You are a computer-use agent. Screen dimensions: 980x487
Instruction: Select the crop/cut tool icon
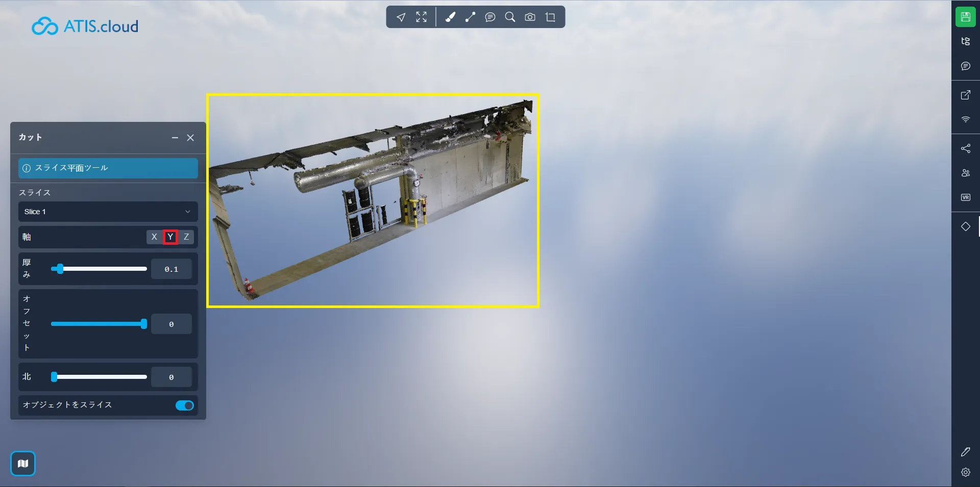click(x=550, y=17)
